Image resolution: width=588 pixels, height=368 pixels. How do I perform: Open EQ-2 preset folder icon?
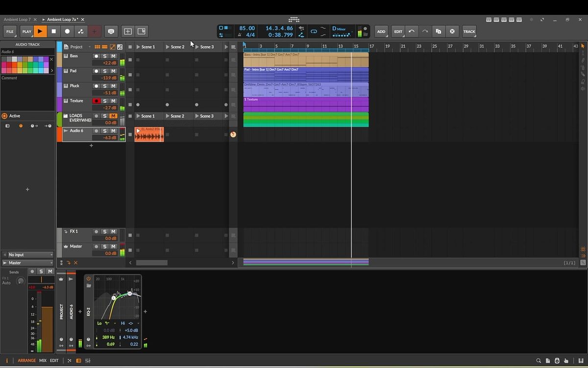click(89, 286)
